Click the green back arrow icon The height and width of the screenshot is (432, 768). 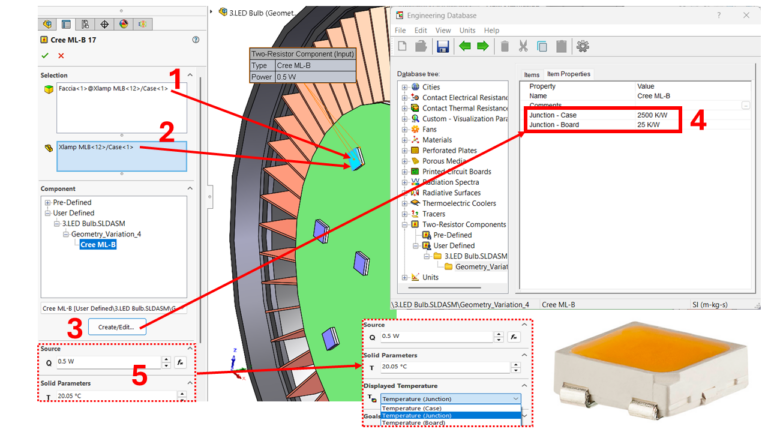tap(465, 47)
